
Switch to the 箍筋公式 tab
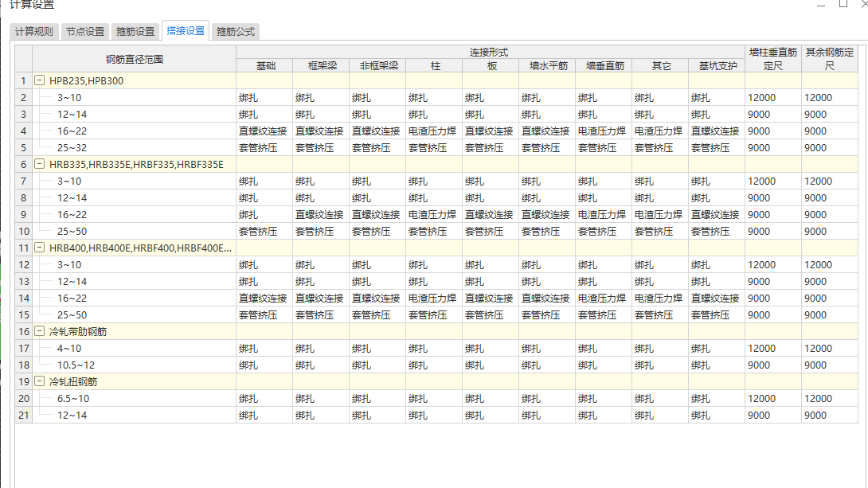point(236,32)
